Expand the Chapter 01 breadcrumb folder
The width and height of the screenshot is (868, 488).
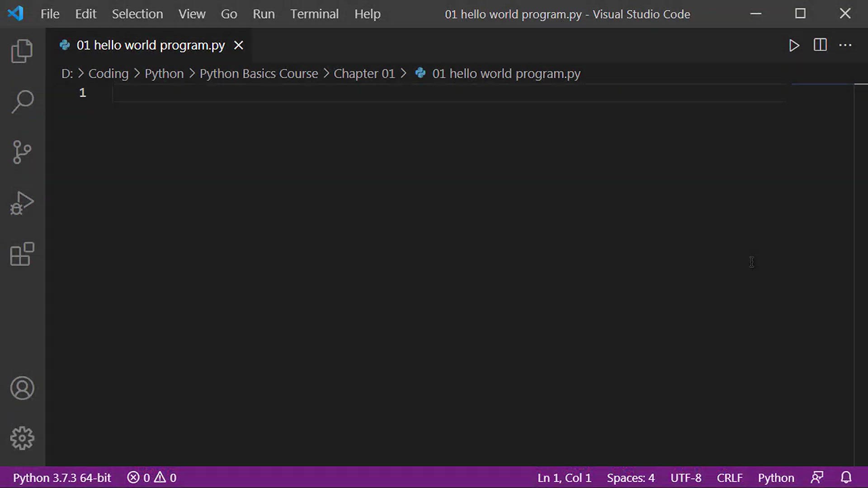click(364, 73)
